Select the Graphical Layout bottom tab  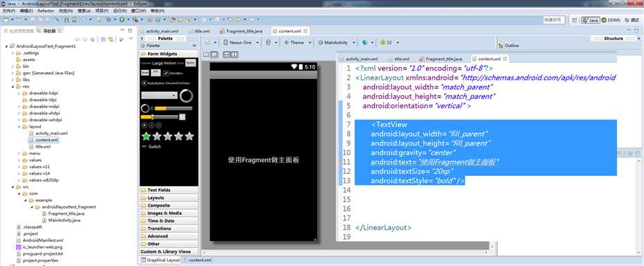pos(160,260)
